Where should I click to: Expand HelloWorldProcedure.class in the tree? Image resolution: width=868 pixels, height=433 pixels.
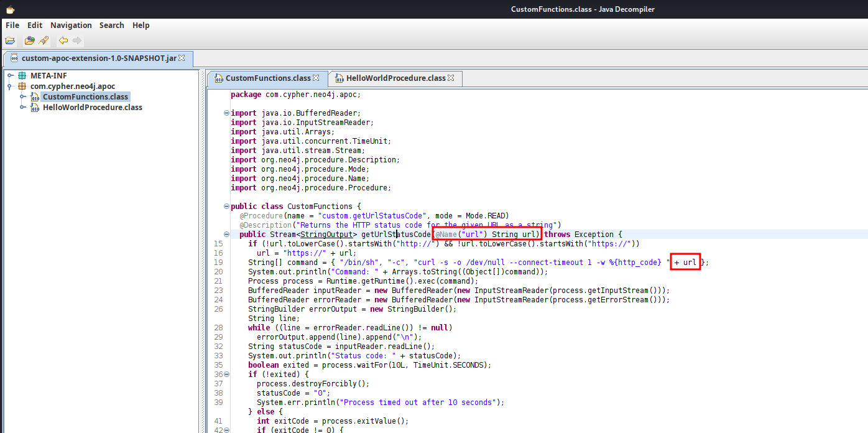pos(23,108)
